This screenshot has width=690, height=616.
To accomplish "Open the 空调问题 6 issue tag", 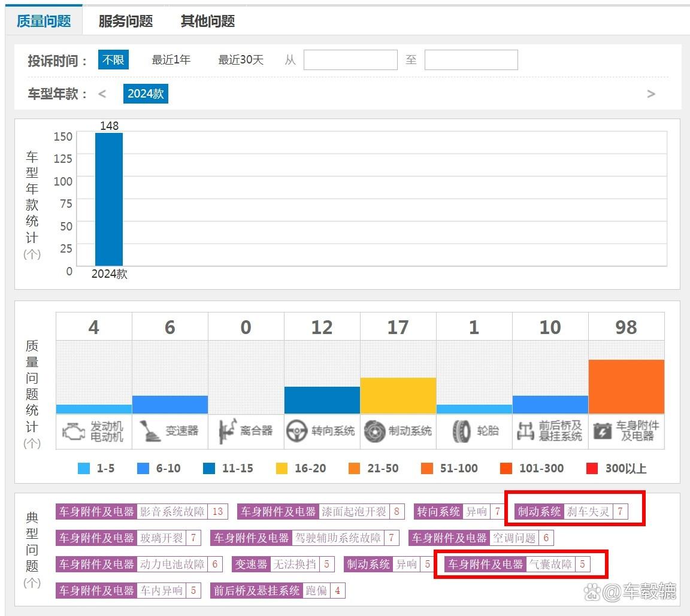I will click(x=481, y=538).
